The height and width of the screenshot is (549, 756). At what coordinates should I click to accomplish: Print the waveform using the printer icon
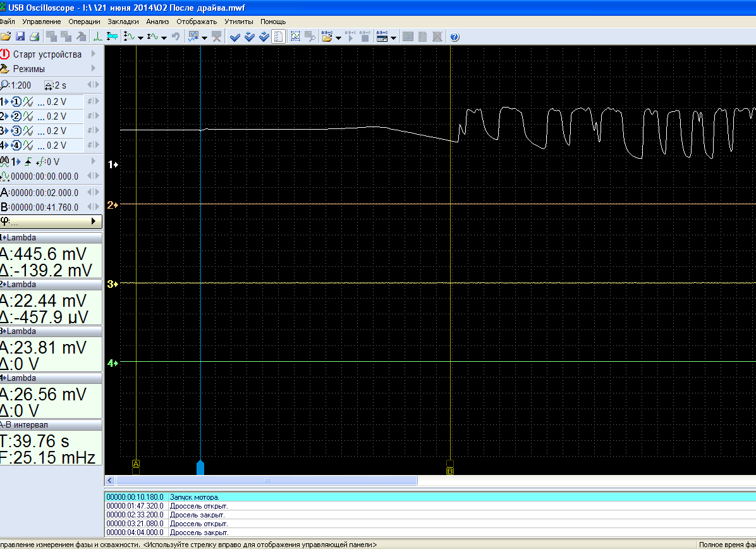[34, 37]
